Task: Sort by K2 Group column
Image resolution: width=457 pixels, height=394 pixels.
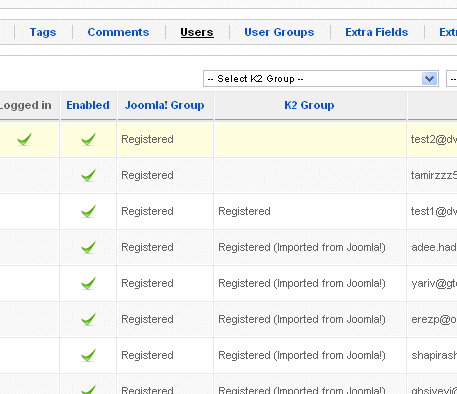Action: tap(309, 105)
